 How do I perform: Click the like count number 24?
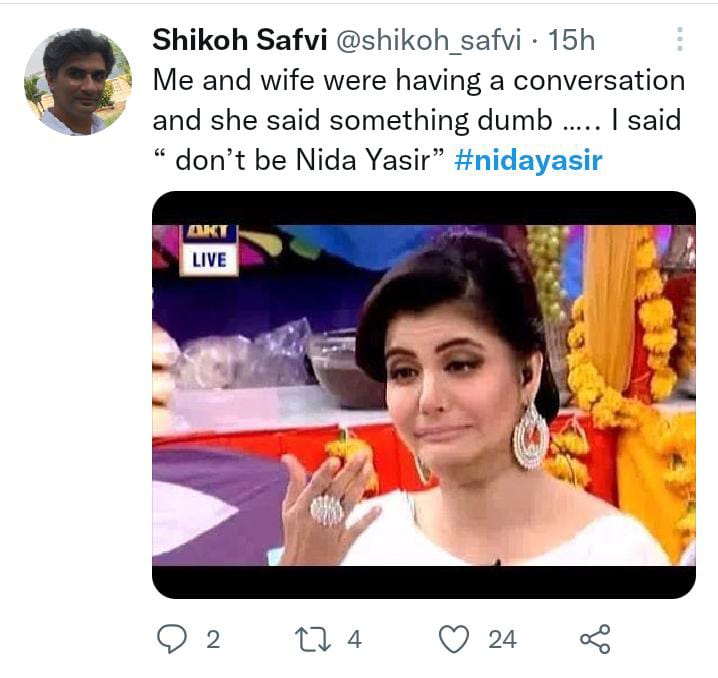(503, 639)
